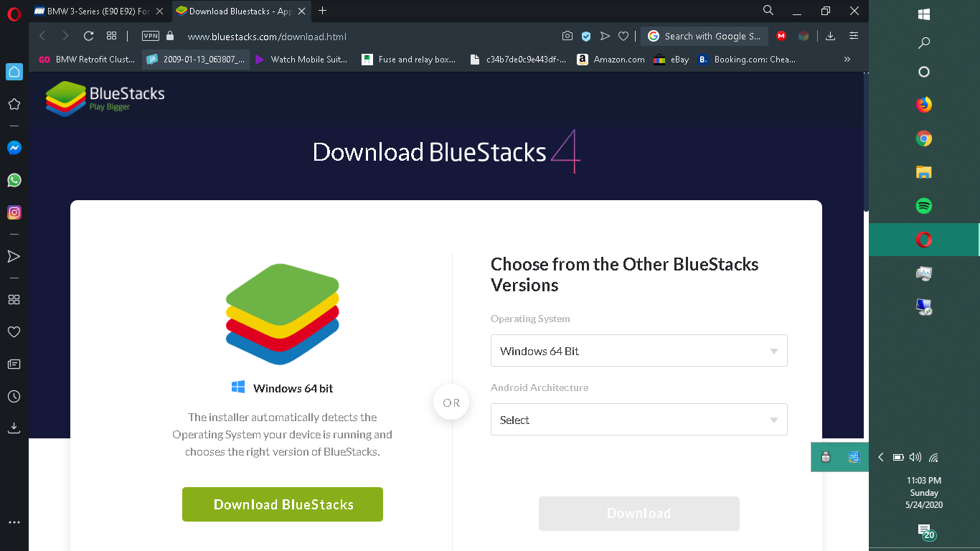The height and width of the screenshot is (551, 980).
Task: Reload the BlueStacks page
Action: [88, 36]
